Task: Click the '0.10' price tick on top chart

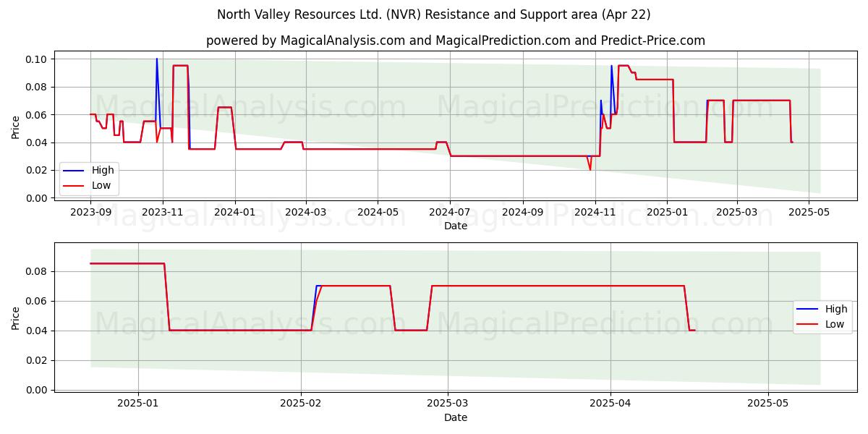Action: tap(36, 59)
